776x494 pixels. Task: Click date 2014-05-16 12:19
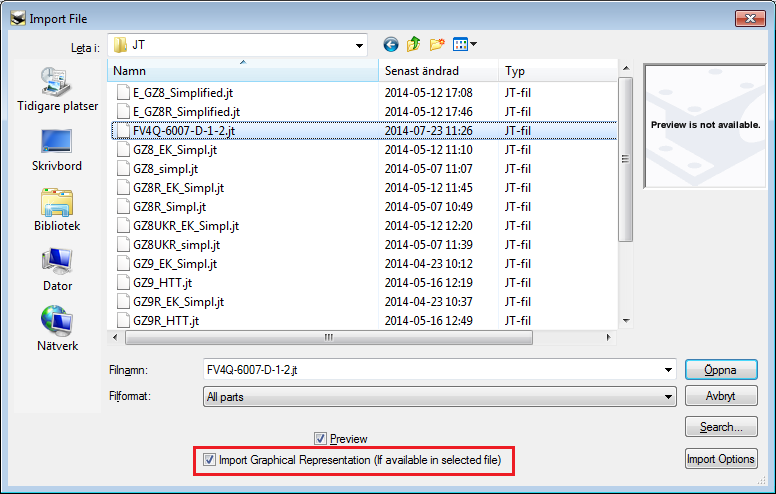[x=429, y=283]
